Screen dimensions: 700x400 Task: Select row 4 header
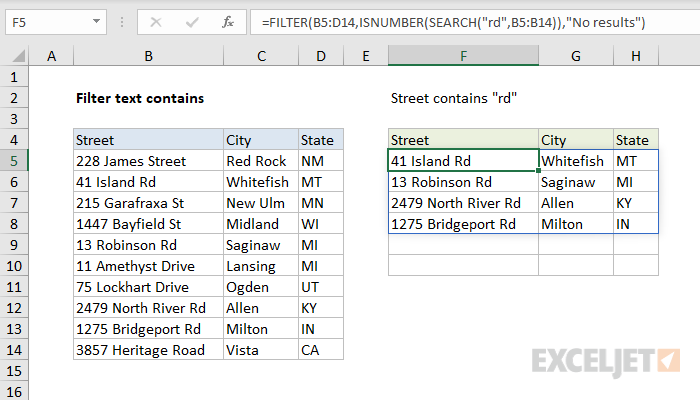(14, 140)
